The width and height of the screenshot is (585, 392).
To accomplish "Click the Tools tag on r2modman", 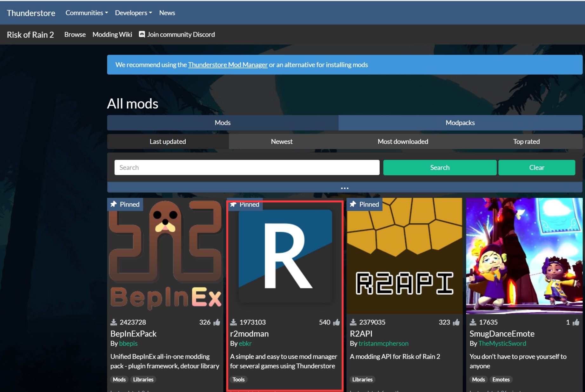I will [239, 380].
